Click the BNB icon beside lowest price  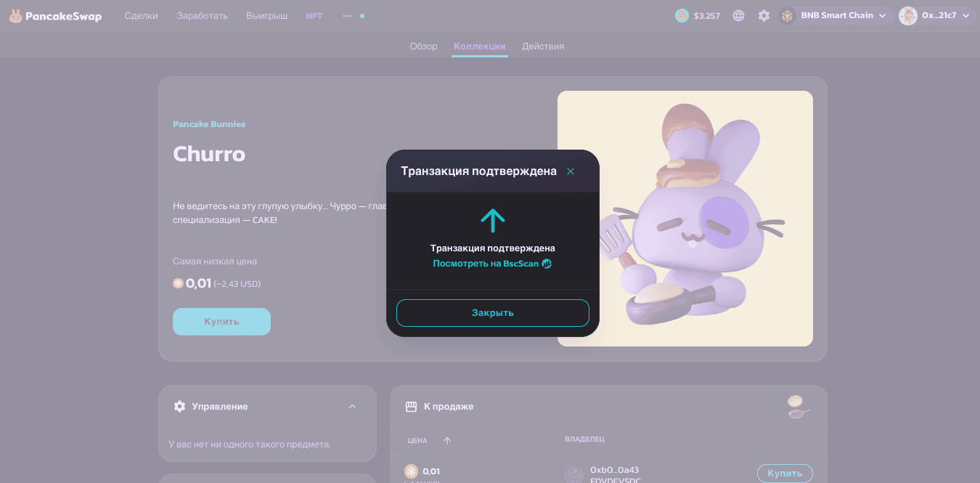point(178,283)
